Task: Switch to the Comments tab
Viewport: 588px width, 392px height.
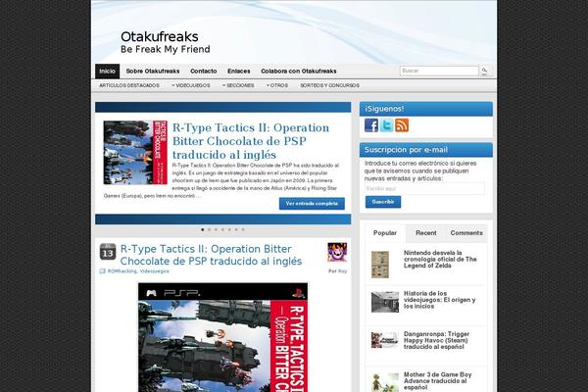Action: click(x=466, y=233)
